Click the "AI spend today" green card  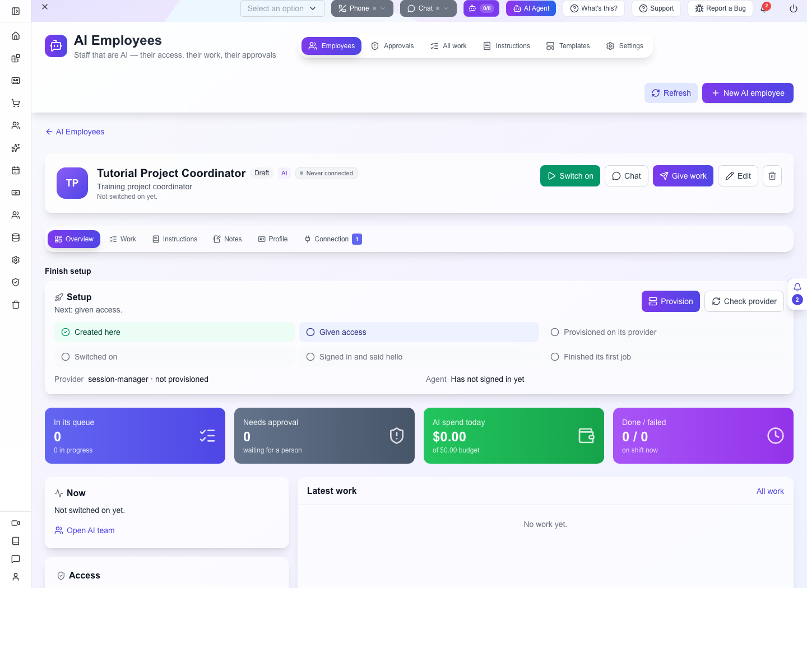point(514,436)
